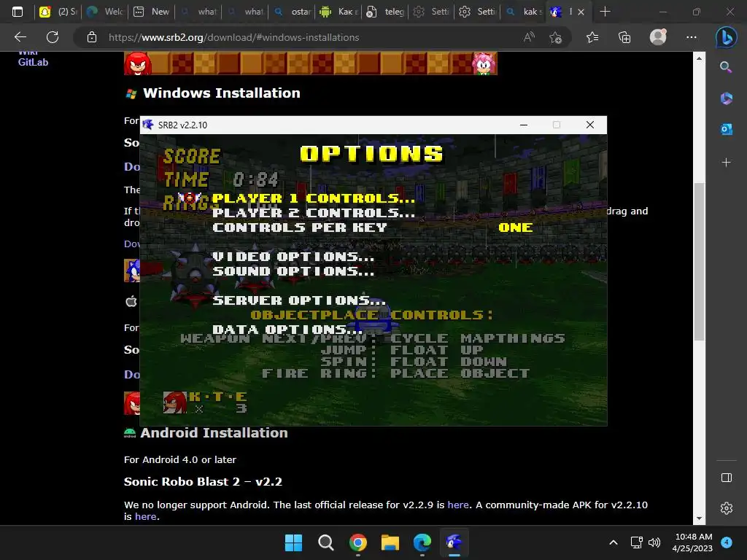Click the page vertical scrollbar thumb
747x560 pixels.
[699, 261]
